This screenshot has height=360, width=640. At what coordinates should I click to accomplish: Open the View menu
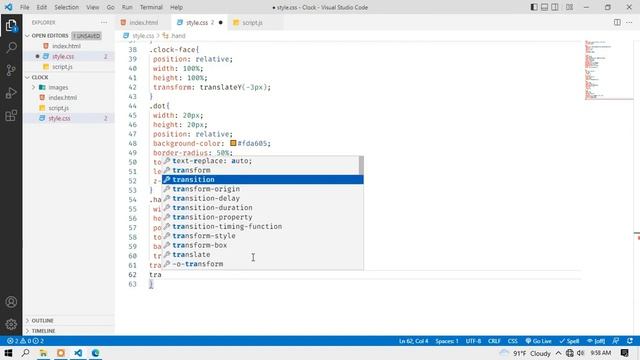click(x=93, y=7)
